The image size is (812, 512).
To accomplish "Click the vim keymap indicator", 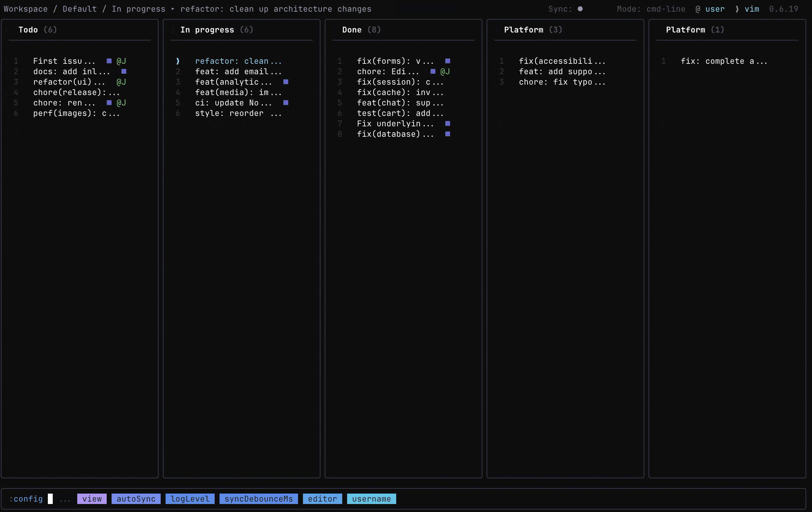I will tap(752, 9).
